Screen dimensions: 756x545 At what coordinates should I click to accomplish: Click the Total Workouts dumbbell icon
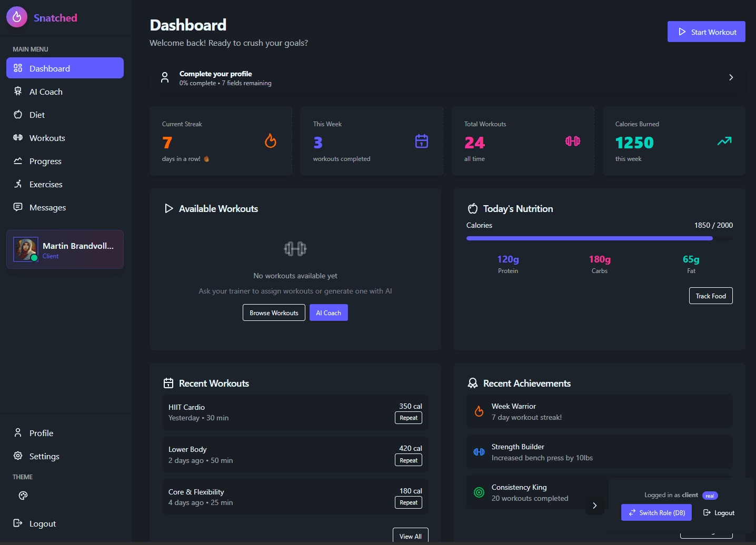[x=573, y=141]
